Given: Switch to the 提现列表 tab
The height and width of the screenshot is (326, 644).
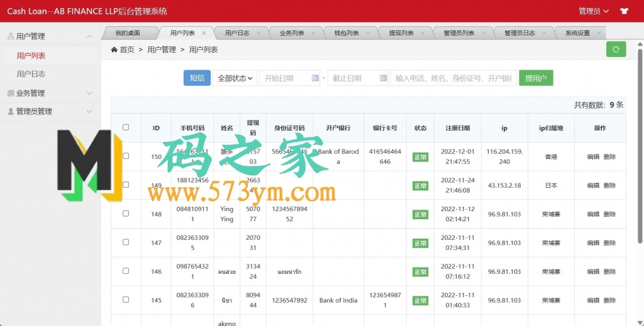Looking at the screenshot, I should 401,33.
